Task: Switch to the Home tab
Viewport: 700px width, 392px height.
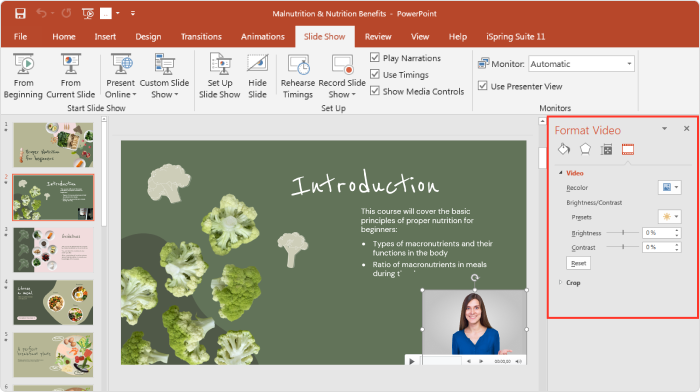Action: coord(64,37)
